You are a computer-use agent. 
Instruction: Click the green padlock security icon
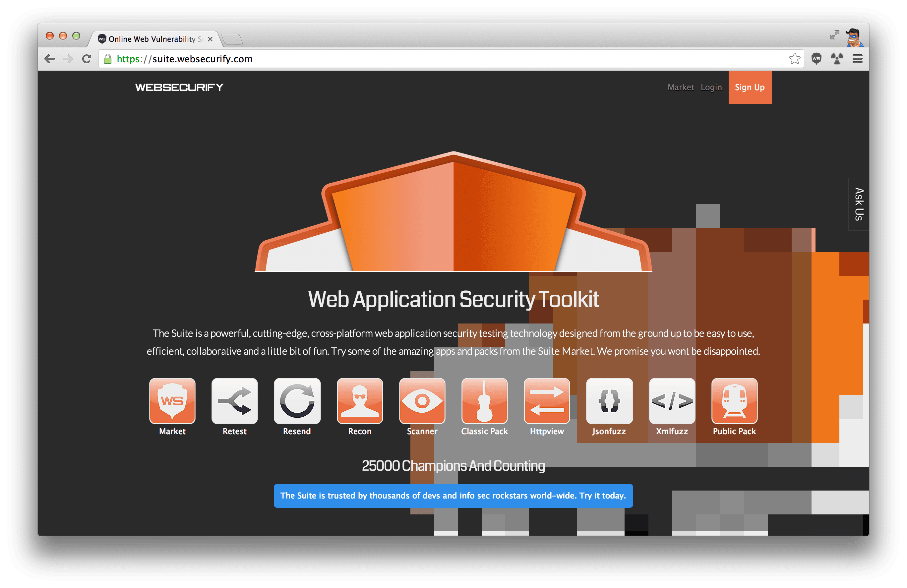[108, 59]
